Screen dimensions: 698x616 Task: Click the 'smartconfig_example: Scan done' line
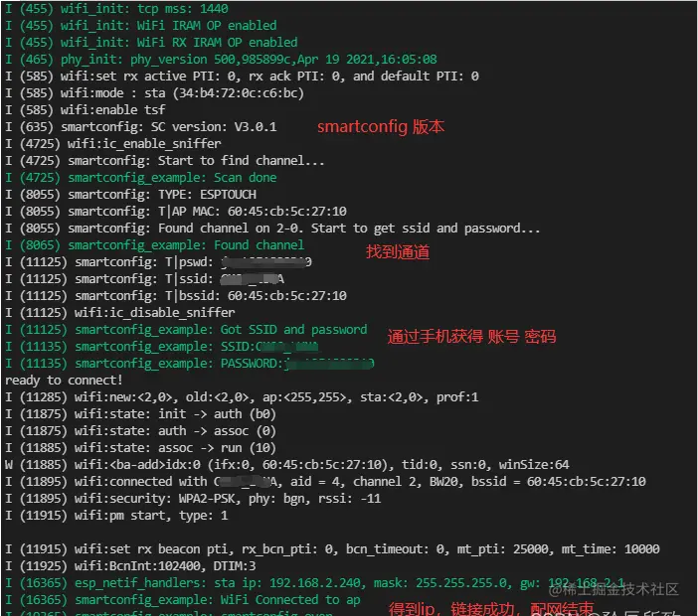(x=140, y=178)
